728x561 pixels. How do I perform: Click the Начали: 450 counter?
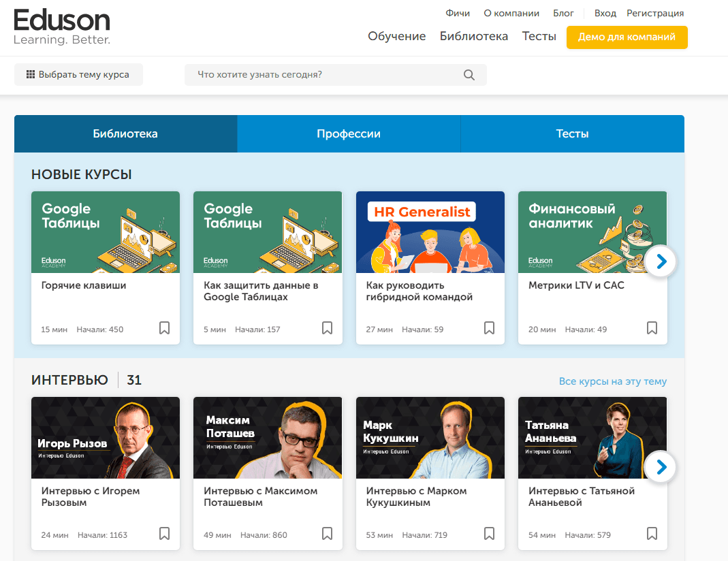point(100,330)
